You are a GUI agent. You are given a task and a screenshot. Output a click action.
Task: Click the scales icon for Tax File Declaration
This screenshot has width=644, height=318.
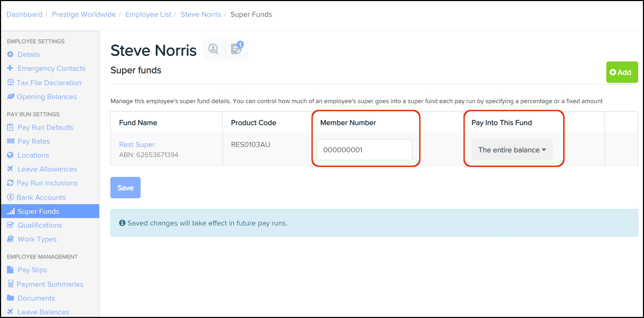tap(10, 82)
